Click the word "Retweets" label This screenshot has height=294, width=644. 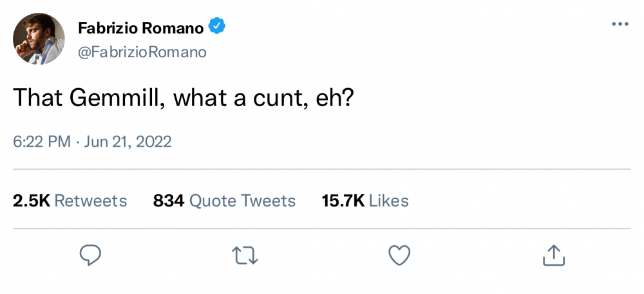click(91, 201)
